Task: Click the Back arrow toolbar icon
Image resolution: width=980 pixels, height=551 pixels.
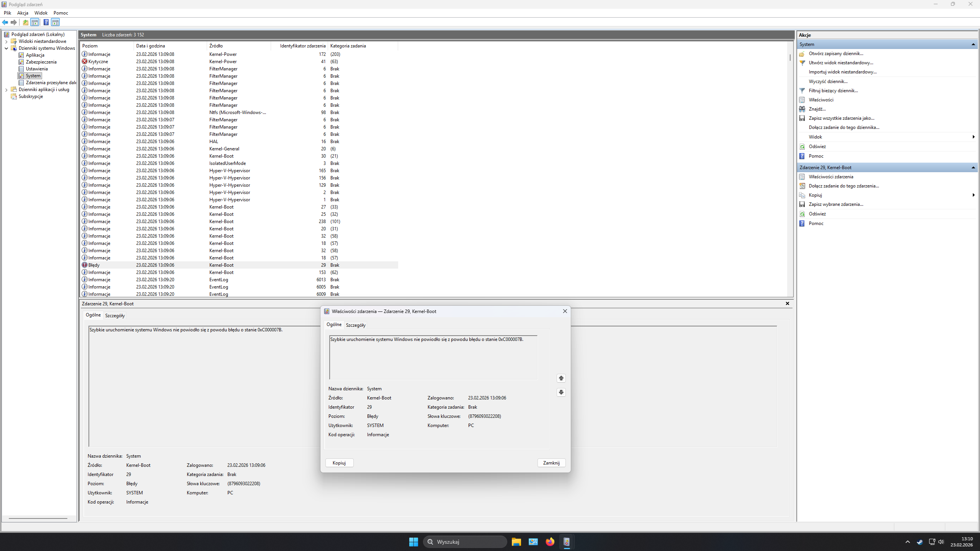Action: 5,22
